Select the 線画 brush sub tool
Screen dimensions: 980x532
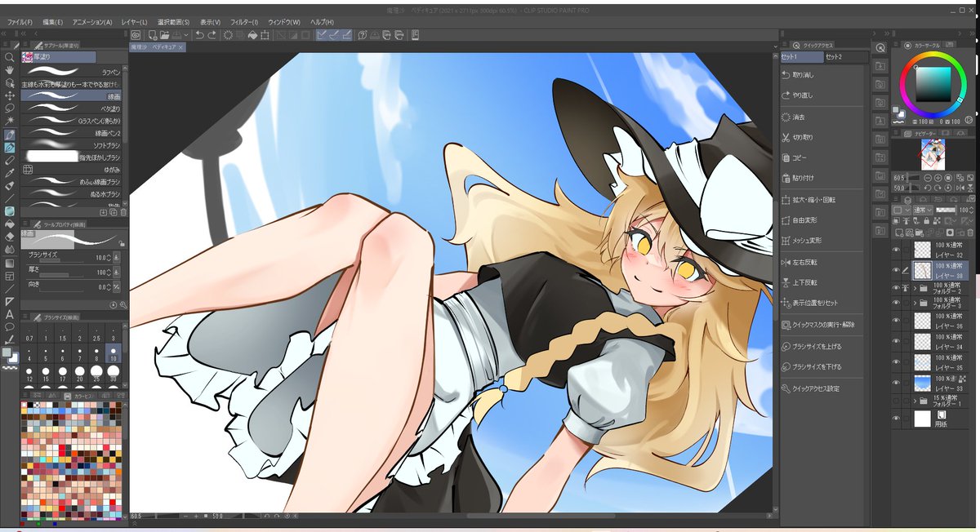(x=71, y=95)
